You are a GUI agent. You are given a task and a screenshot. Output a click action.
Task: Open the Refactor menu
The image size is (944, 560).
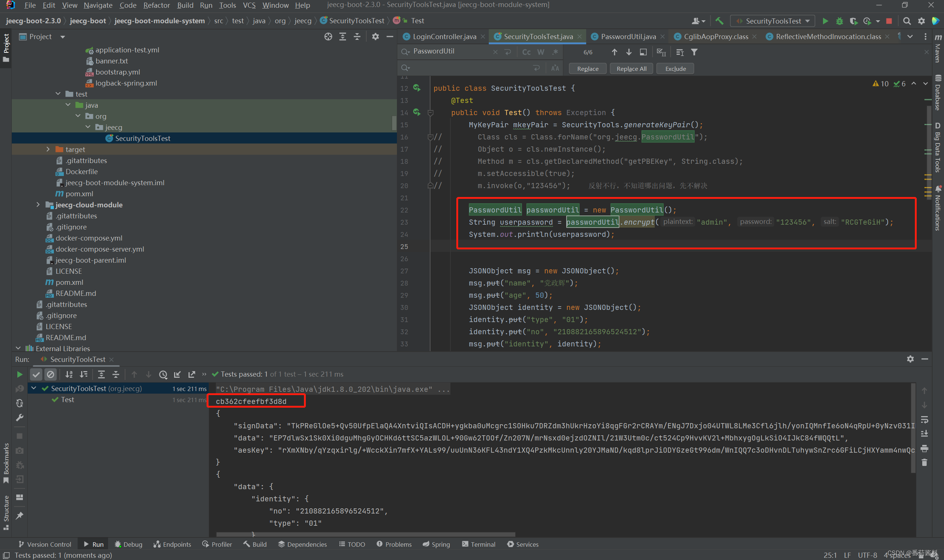click(156, 5)
